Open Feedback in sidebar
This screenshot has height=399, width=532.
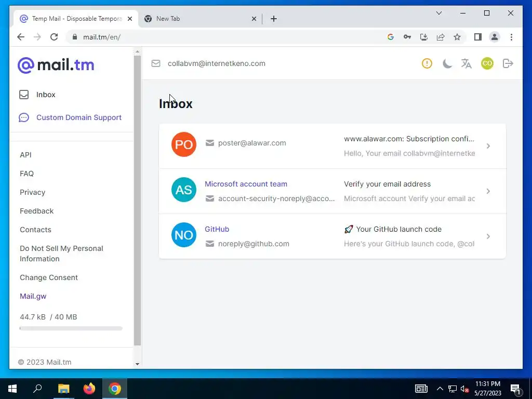coord(37,211)
